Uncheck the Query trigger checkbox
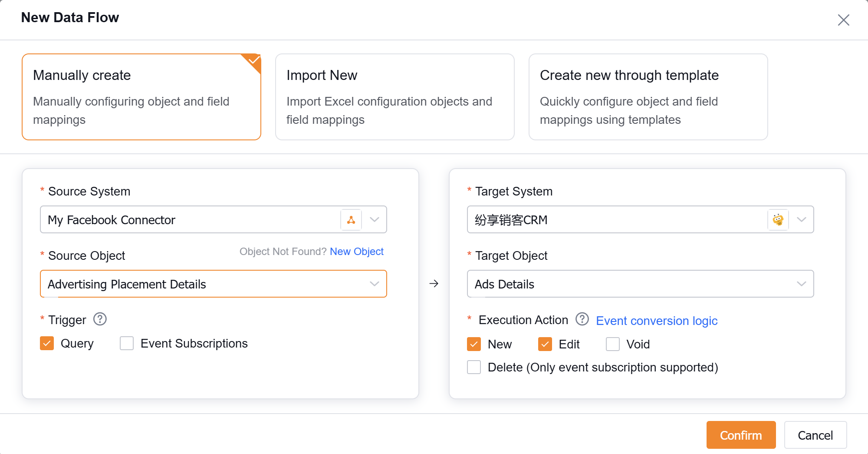Viewport: 868px width, 454px height. (47, 343)
